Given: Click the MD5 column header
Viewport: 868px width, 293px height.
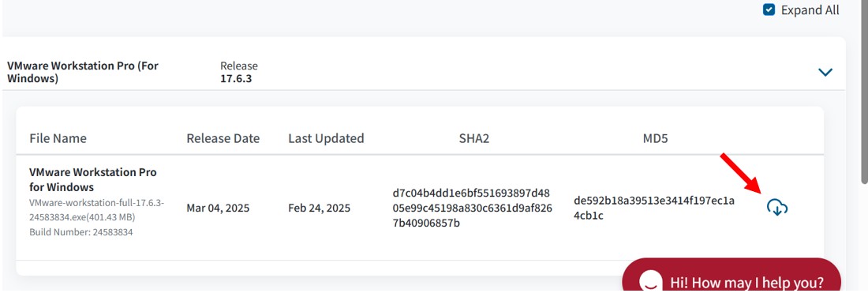Looking at the screenshot, I should pyautogui.click(x=656, y=138).
